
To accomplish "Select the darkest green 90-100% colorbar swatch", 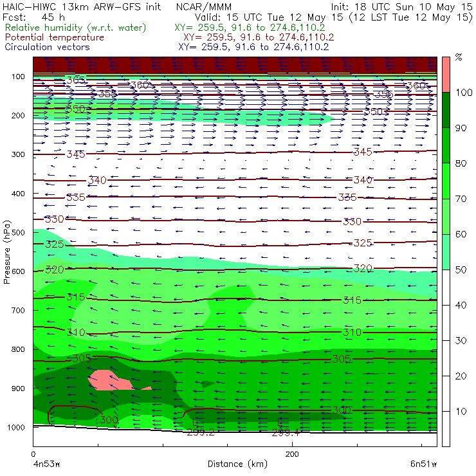I will click(x=446, y=110).
